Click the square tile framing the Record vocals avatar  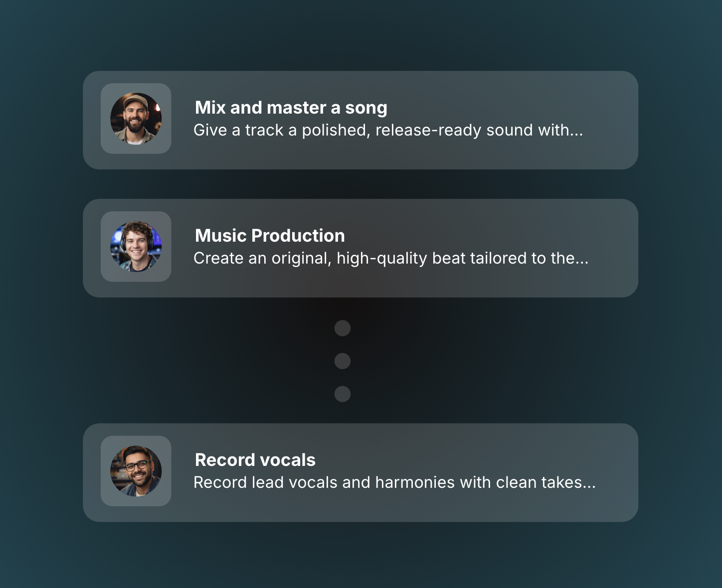click(106, 441)
